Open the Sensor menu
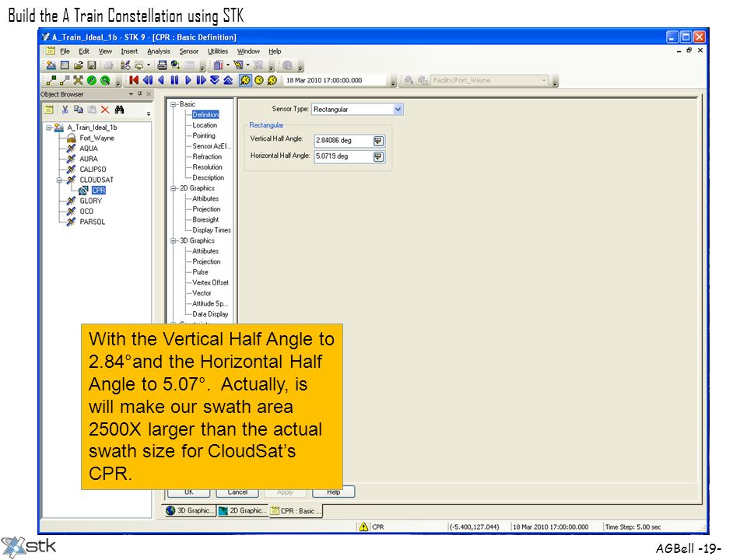 click(188, 51)
